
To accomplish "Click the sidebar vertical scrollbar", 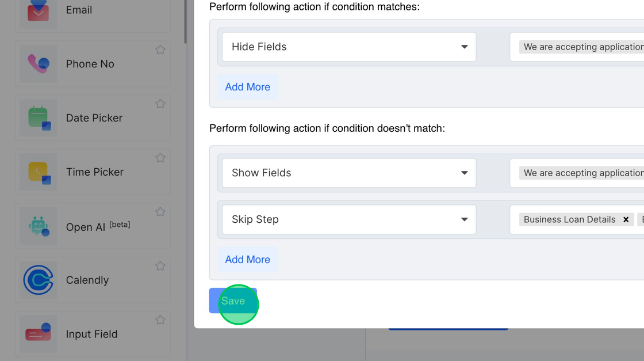I will [x=185, y=22].
